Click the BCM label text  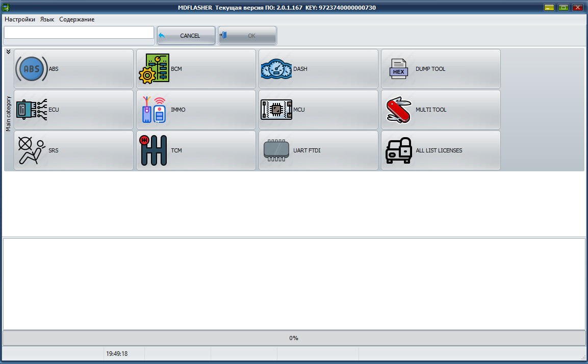click(x=176, y=69)
